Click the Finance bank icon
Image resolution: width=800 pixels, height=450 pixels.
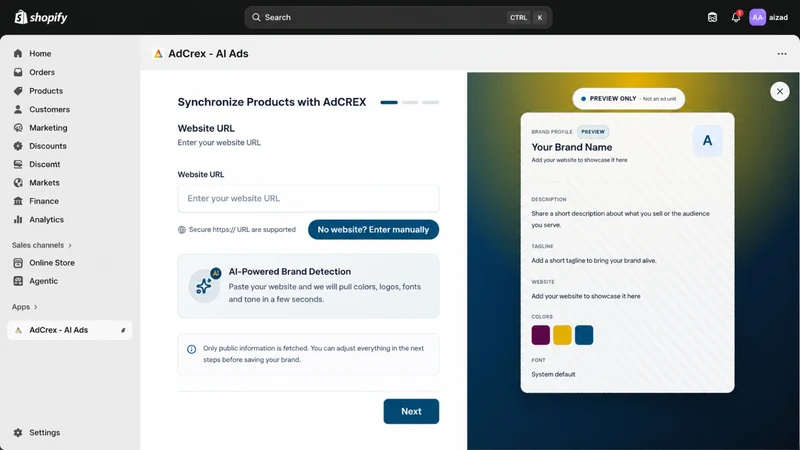pos(18,201)
